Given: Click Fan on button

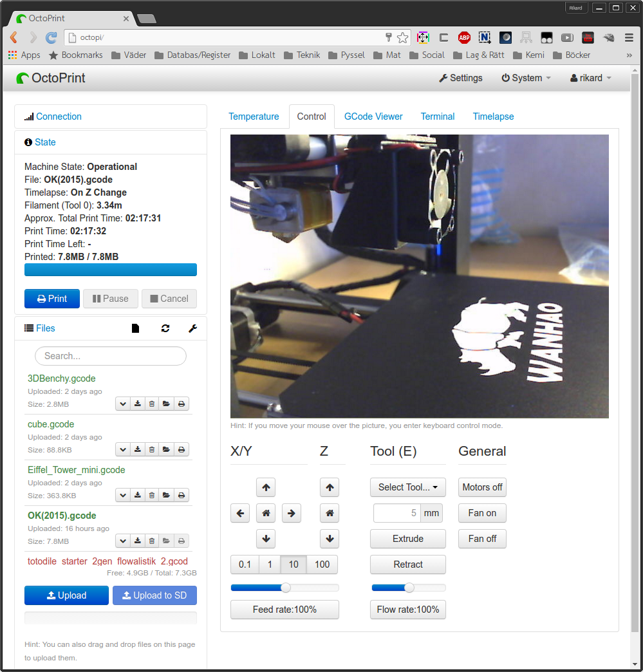Looking at the screenshot, I should (482, 513).
